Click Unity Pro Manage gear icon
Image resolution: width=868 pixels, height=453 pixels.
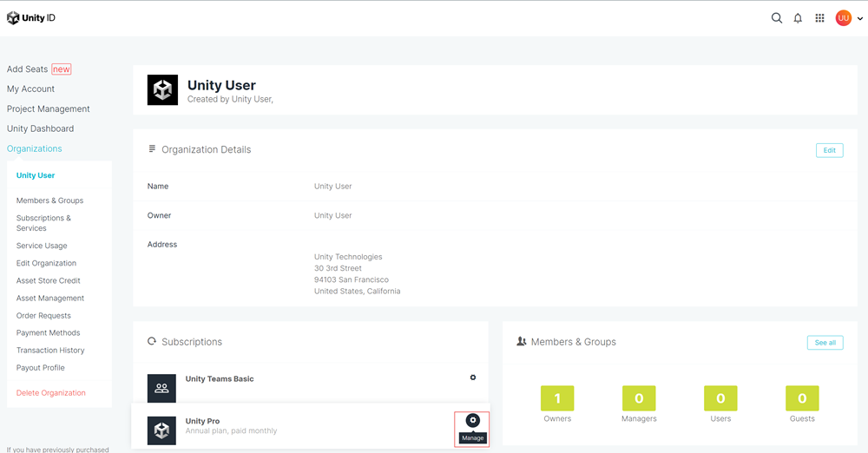click(x=472, y=420)
